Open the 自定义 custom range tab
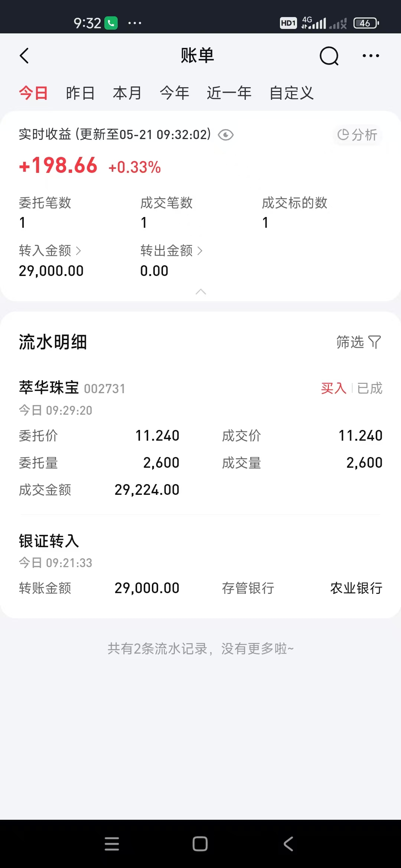 click(x=291, y=93)
